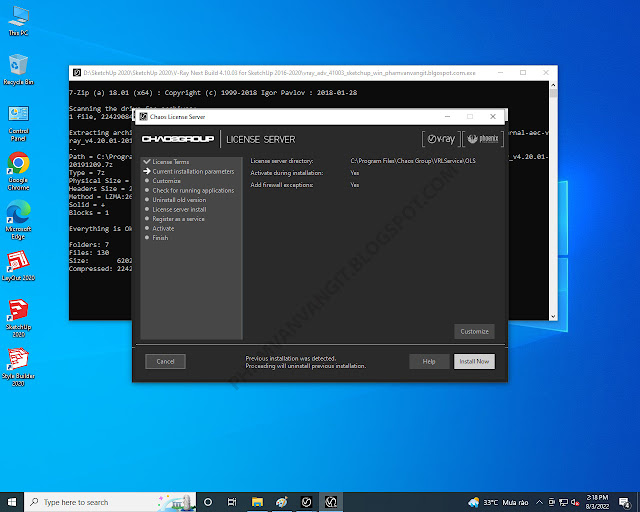
Task: Open the notification center
Action: (624, 502)
